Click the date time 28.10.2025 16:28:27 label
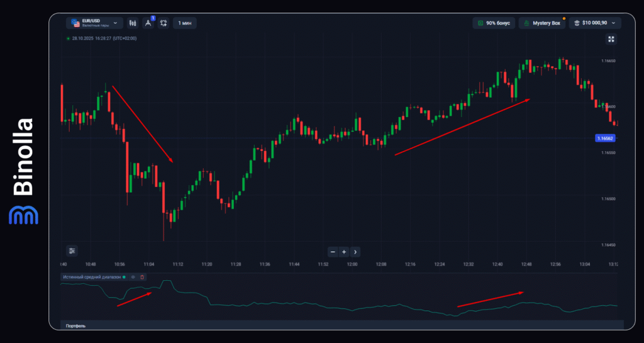 pos(104,38)
